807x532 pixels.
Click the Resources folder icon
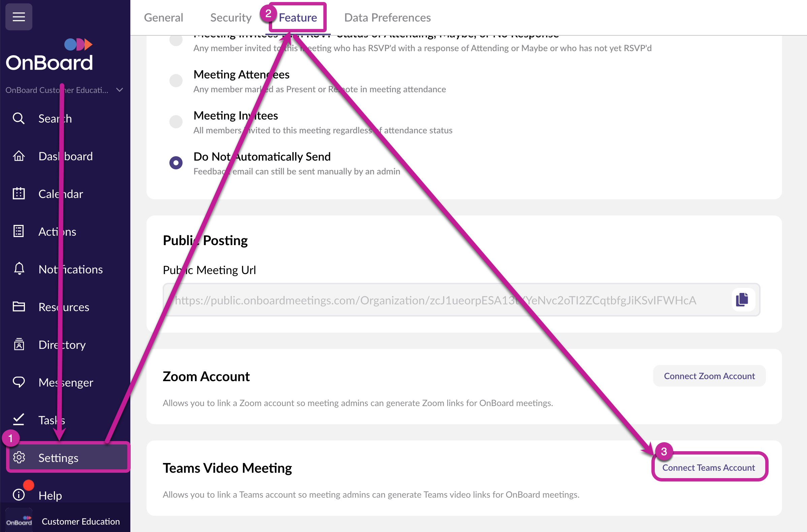tap(19, 307)
